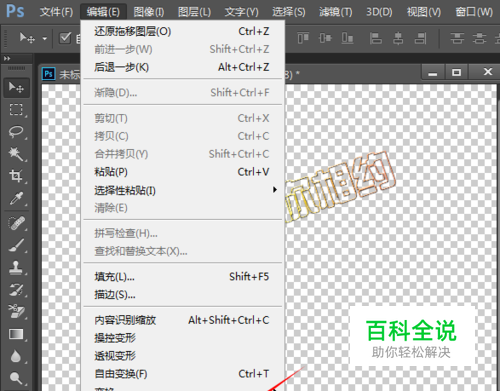Click the Photoshop Ps logo

(15, 11)
